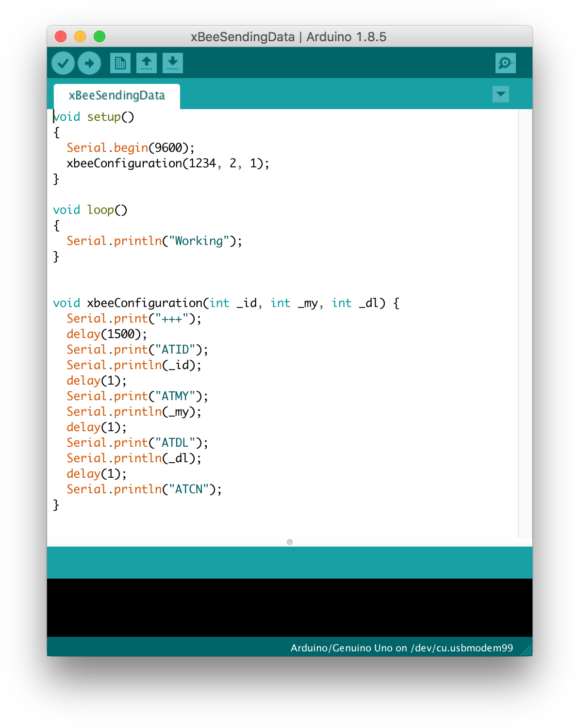The width and height of the screenshot is (579, 728).
Task: Open a sketch using the up-arrow icon
Action: coord(147,63)
